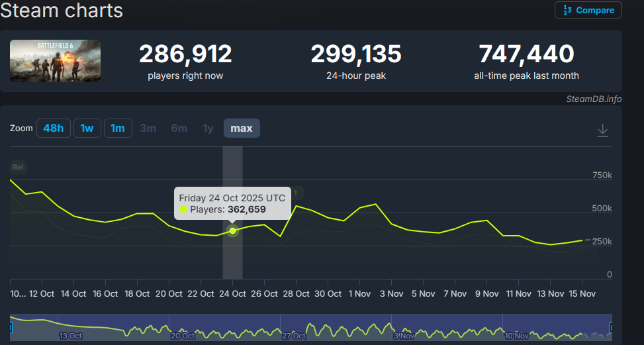Click the Battlefield 6 game thumbnail
Image resolution: width=644 pixels, height=345 pixels.
click(56, 61)
